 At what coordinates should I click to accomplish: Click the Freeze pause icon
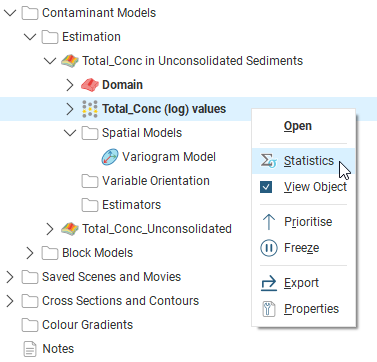click(268, 248)
